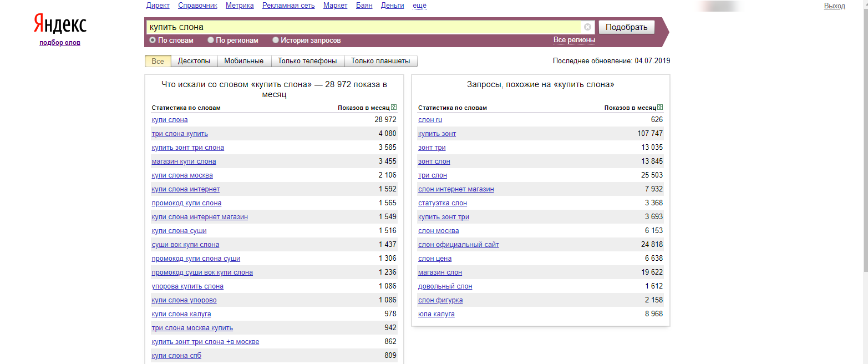Screen dimensions: 868x364
Task: Open the 'Маркет' top navigation link
Action: pos(336,6)
